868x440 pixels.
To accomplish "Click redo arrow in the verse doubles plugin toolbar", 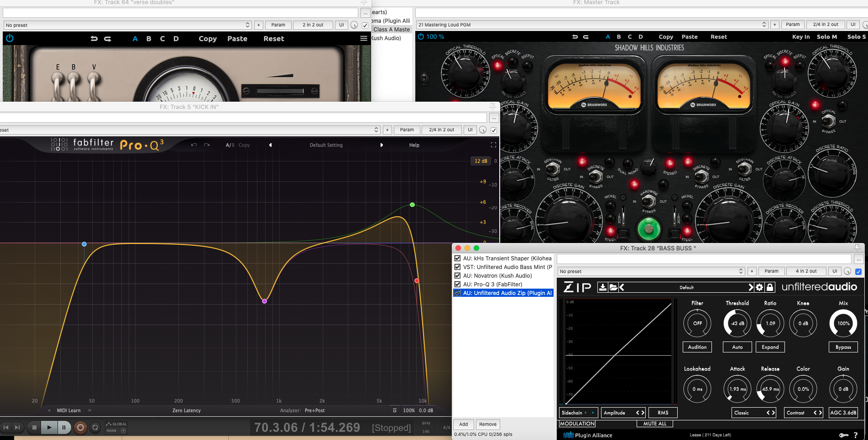I will pos(108,39).
